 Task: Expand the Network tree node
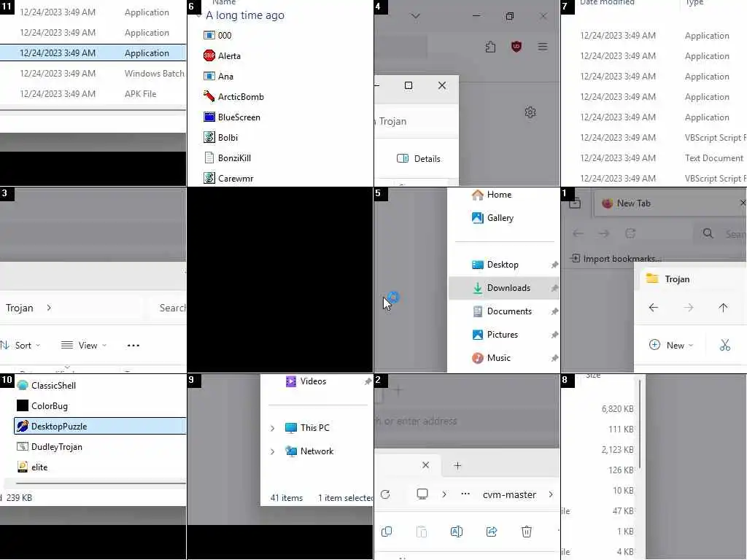point(273,451)
